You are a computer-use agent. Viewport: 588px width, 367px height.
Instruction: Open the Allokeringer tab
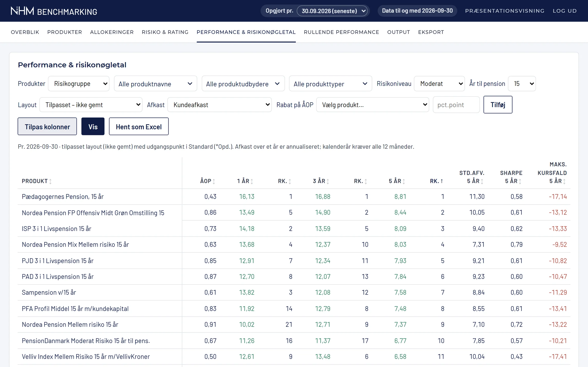[112, 32]
